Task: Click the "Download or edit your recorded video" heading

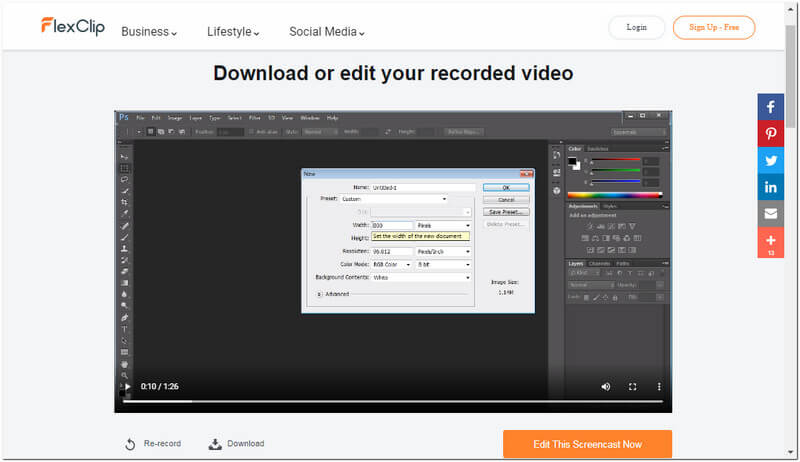Action: pyautogui.click(x=393, y=73)
